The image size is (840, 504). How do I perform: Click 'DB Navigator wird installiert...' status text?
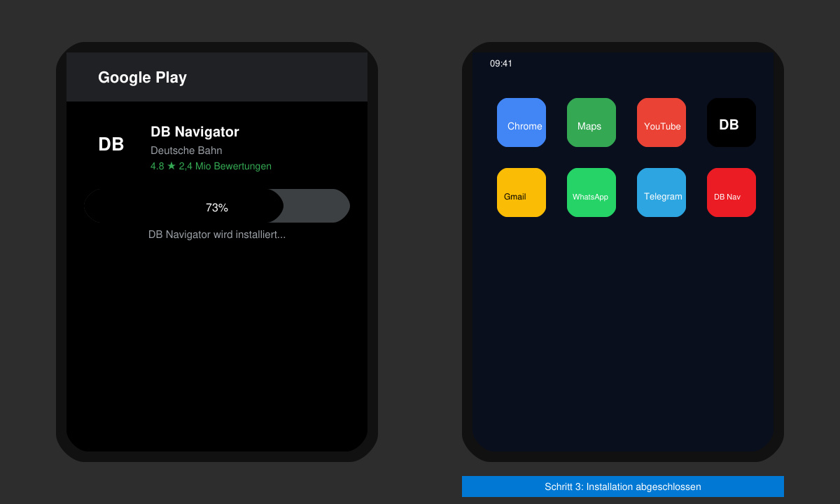217,234
